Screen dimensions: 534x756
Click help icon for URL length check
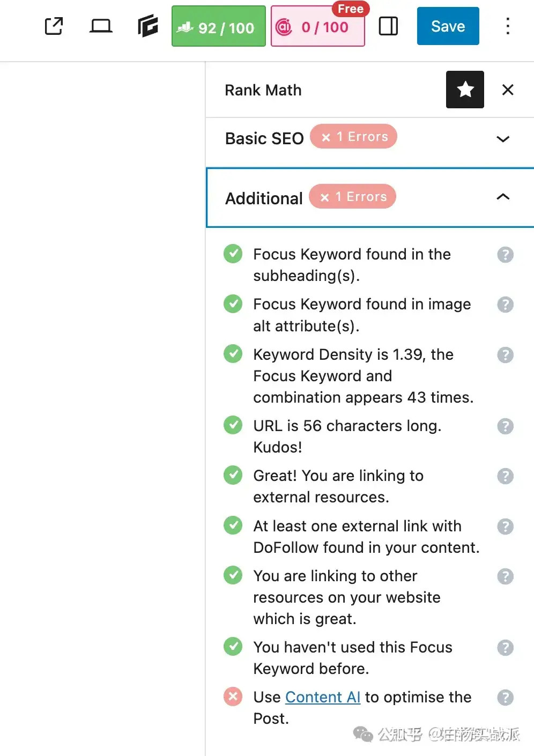pos(505,426)
